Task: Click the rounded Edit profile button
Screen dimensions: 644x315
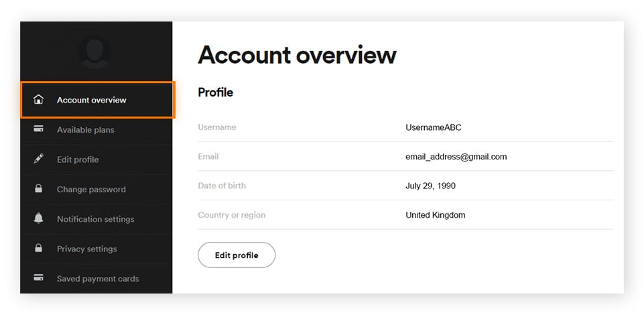Action: tap(237, 255)
